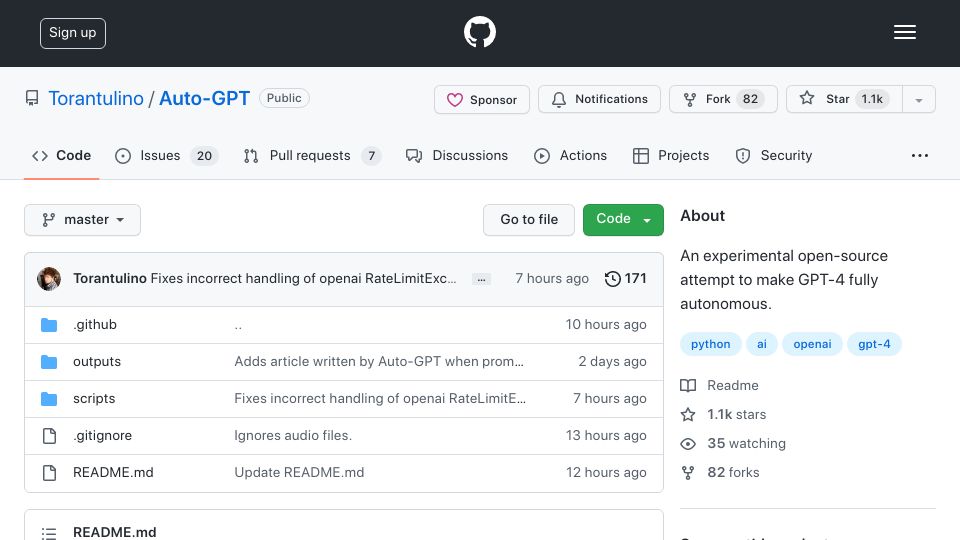Click the ai topic tag

pyautogui.click(x=762, y=344)
